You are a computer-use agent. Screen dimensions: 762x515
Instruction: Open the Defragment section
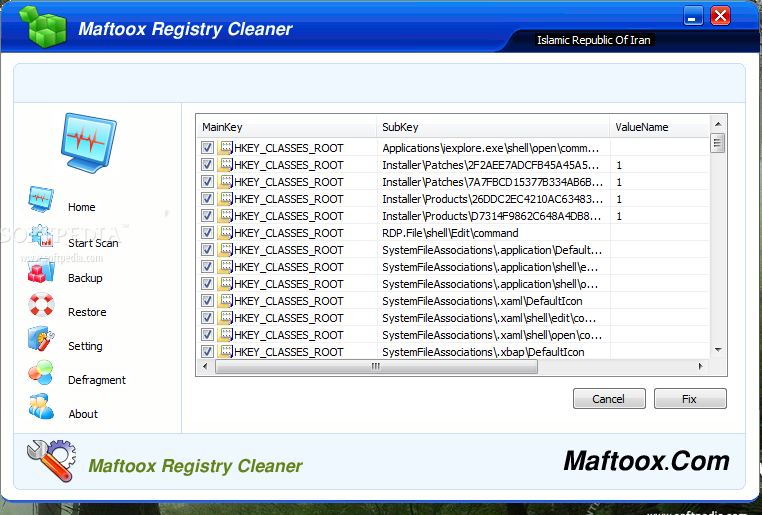(x=97, y=380)
